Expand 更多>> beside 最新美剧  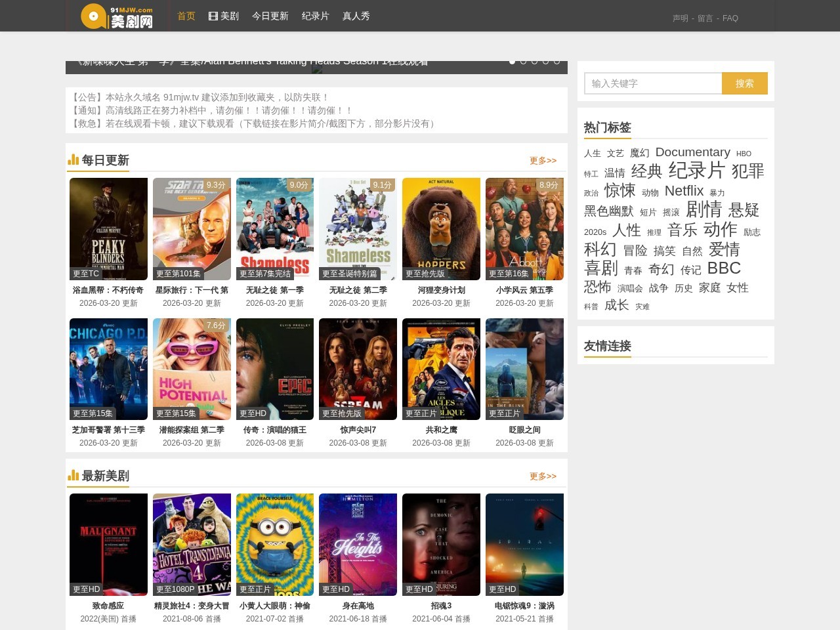click(x=543, y=476)
